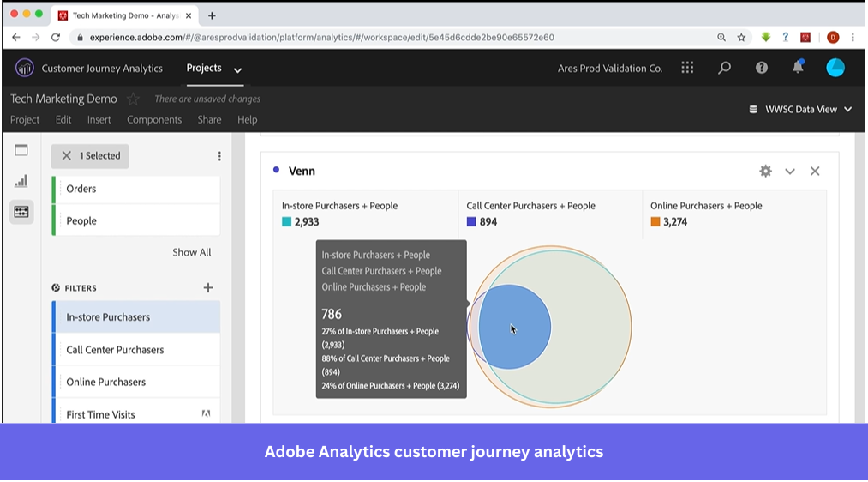Select the In-store Purchasers filter
The width and height of the screenshot is (868, 482).
pos(135,317)
